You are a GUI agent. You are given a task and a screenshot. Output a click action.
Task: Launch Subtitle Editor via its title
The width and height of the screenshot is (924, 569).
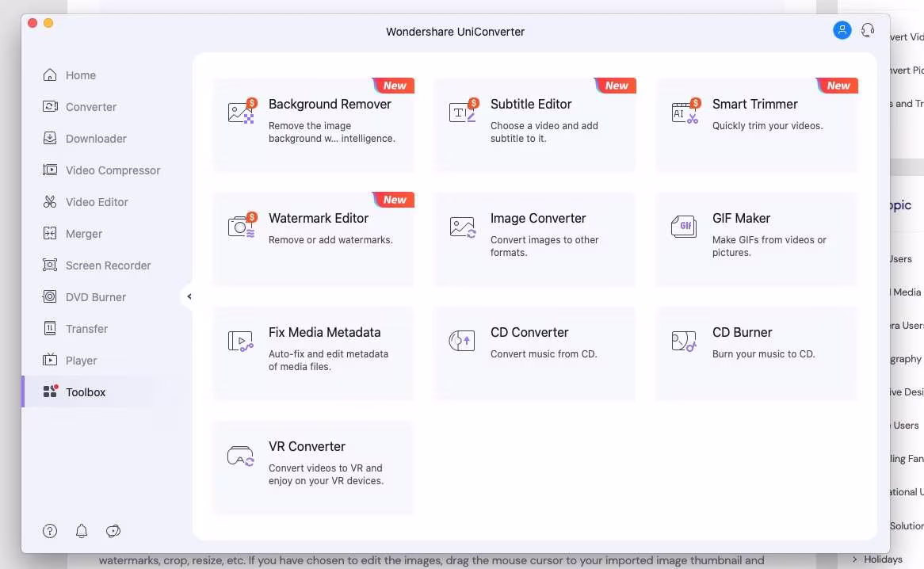(x=531, y=104)
